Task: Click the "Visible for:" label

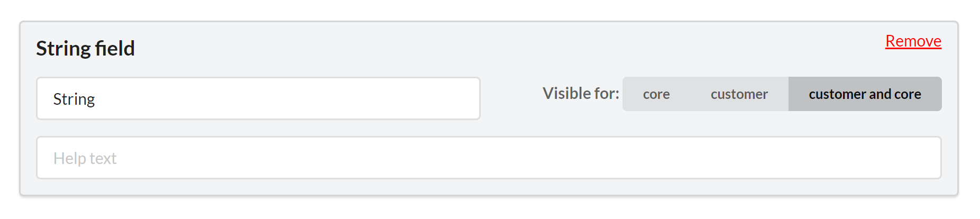Action: pos(580,94)
